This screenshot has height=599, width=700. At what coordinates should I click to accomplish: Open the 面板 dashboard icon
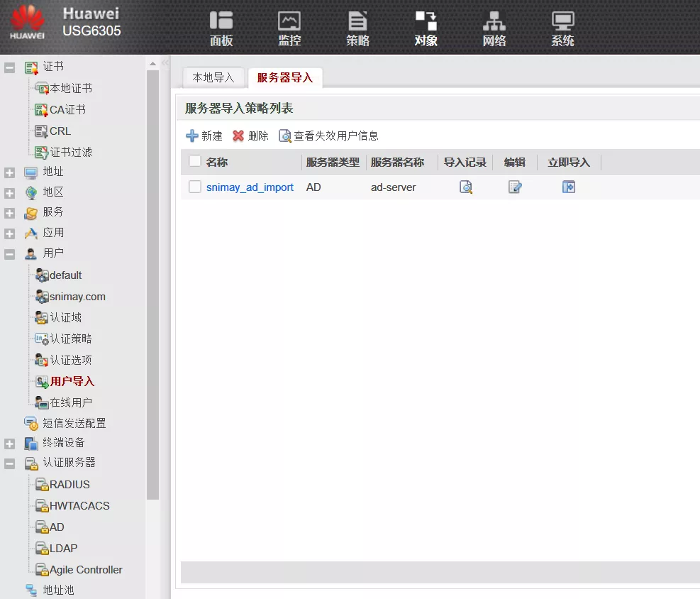coord(221,29)
